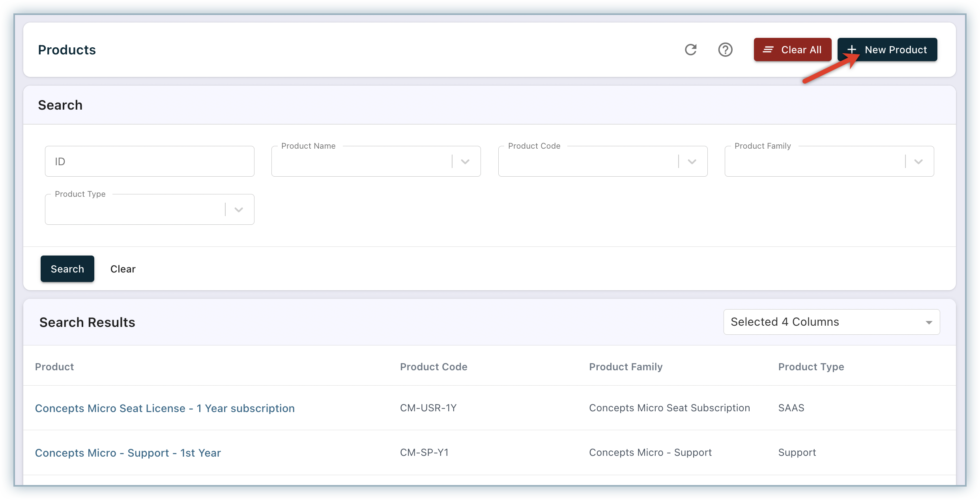Expand the Product Code dropdown chevron

(692, 161)
